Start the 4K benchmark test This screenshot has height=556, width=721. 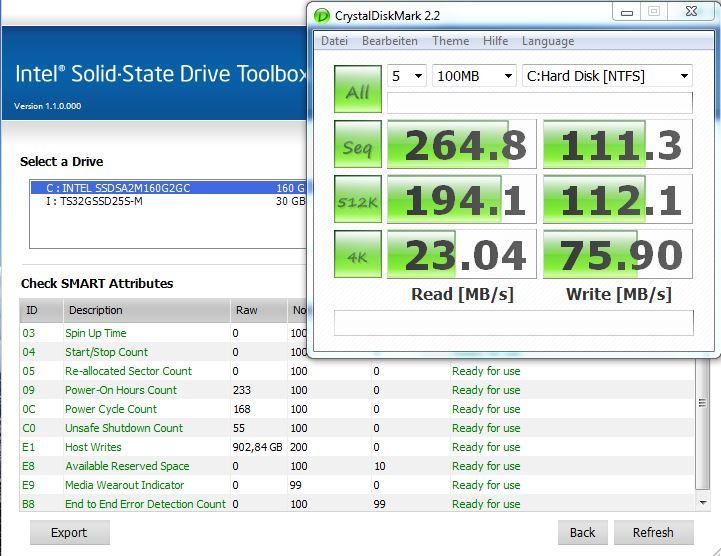(x=358, y=254)
